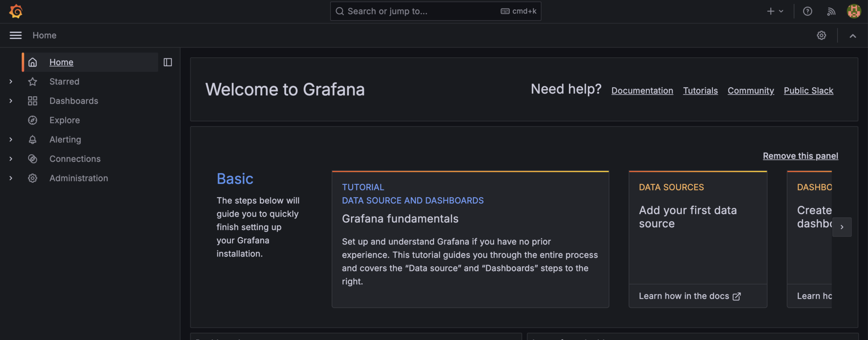
Task: Focus the Search or jump to field
Action: [435, 11]
